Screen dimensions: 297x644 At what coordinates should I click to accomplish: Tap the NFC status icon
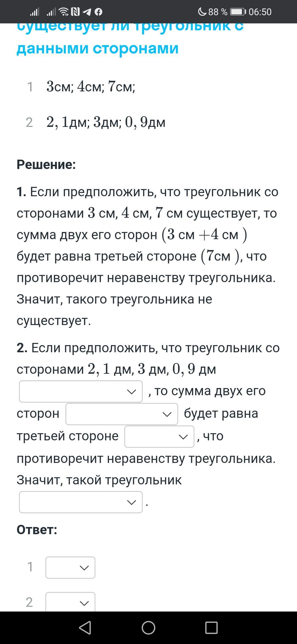[x=75, y=12]
